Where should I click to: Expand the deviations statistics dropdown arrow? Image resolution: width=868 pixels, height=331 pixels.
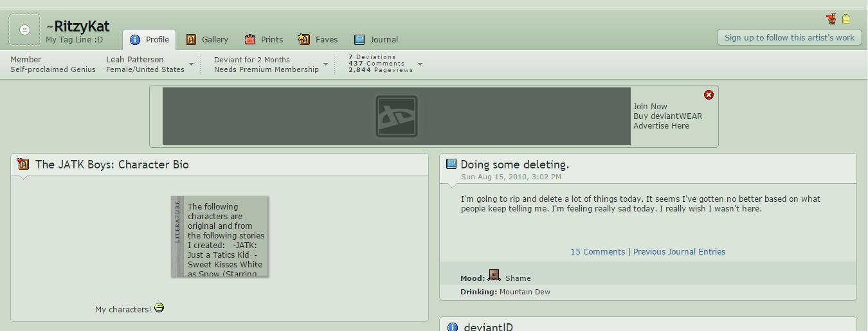[x=420, y=64]
